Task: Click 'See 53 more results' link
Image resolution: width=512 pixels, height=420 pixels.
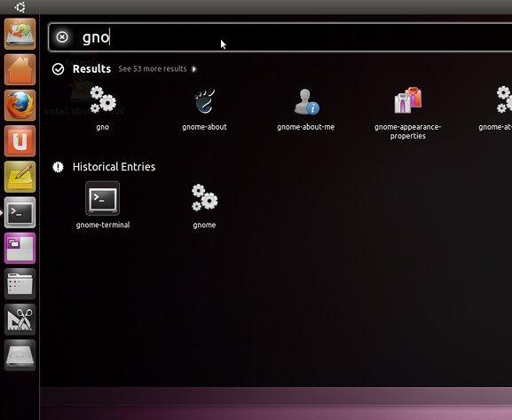Action: point(153,69)
